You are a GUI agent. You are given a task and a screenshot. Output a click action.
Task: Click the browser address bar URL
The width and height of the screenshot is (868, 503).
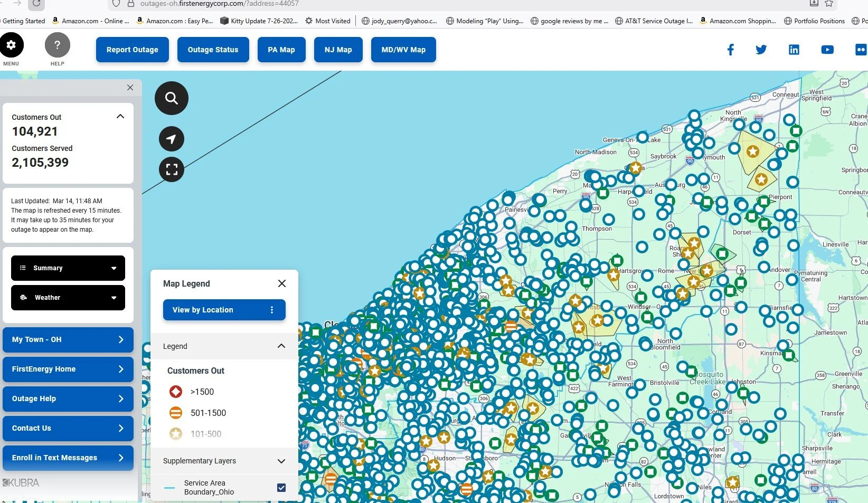click(220, 4)
